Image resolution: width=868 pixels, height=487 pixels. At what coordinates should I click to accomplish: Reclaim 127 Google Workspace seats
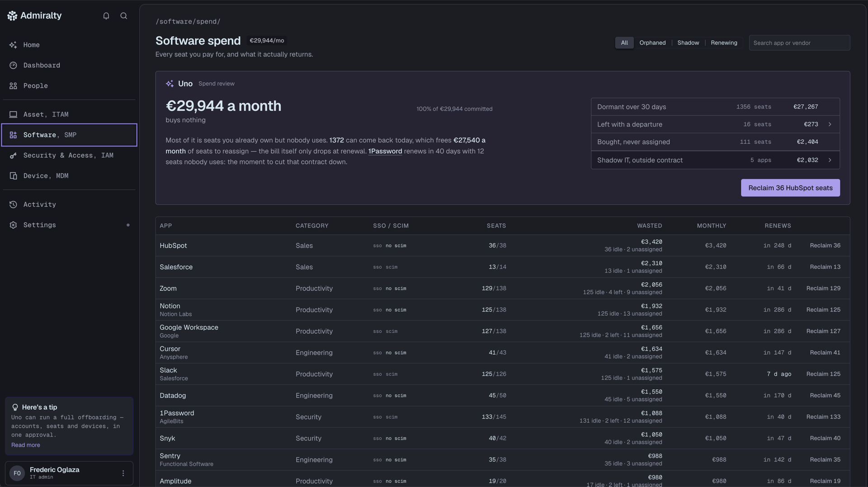pos(823,331)
